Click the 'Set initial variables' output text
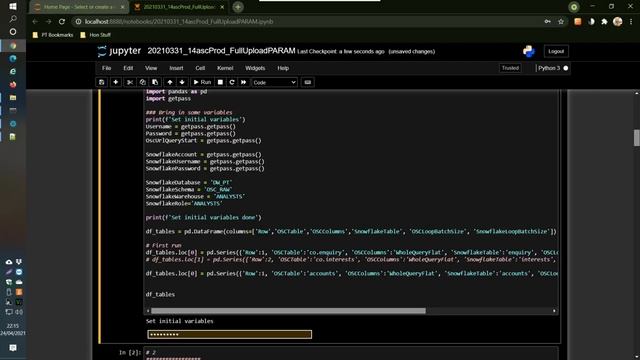The height and width of the screenshot is (360, 640). click(x=180, y=321)
